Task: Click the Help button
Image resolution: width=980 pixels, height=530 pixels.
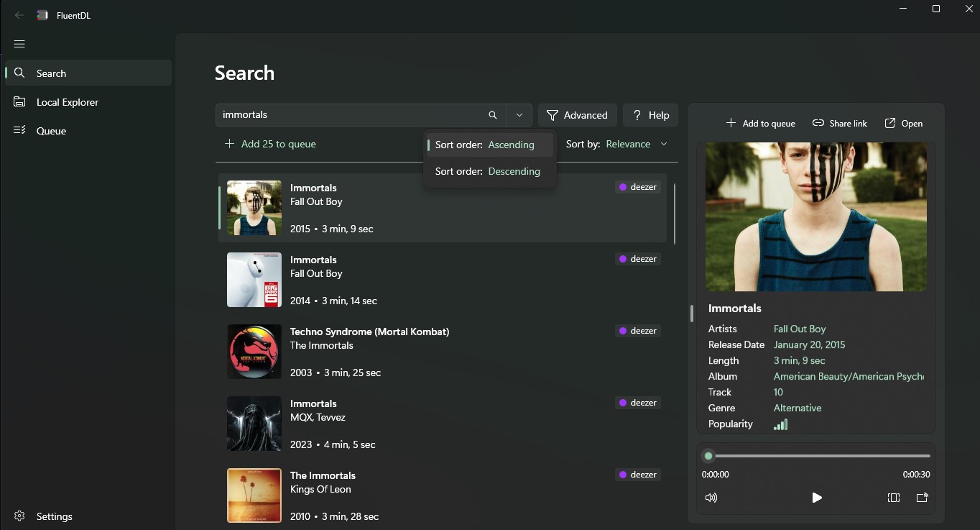Action: pyautogui.click(x=650, y=115)
